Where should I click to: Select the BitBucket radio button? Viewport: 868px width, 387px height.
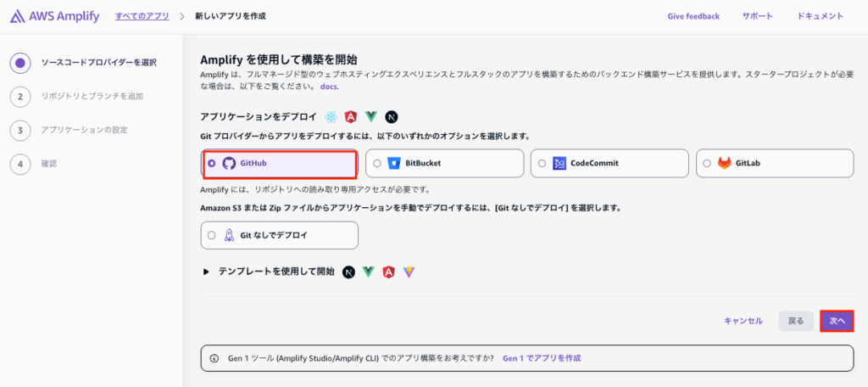[377, 163]
